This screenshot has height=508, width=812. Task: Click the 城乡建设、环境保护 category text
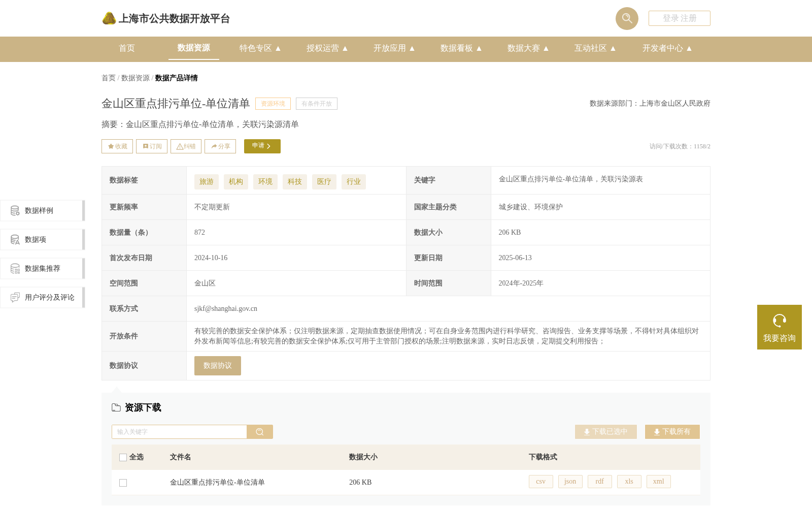[x=531, y=207]
